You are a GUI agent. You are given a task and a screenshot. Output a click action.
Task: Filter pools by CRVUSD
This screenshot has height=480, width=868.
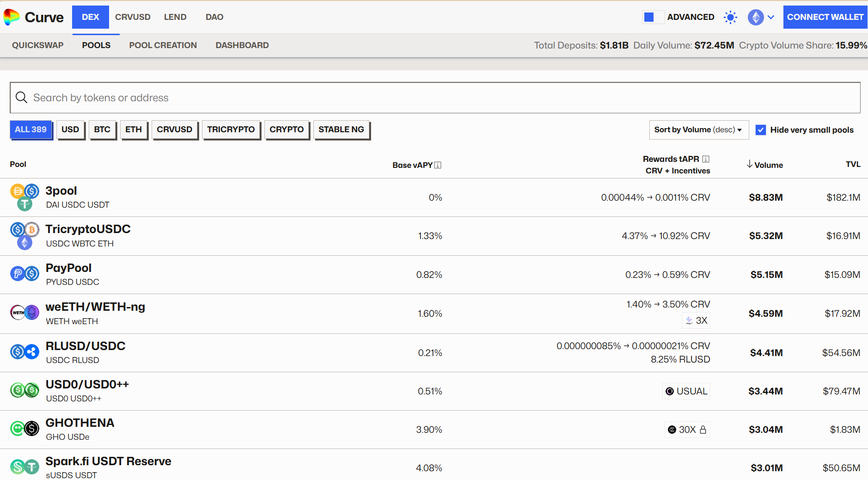click(x=174, y=129)
